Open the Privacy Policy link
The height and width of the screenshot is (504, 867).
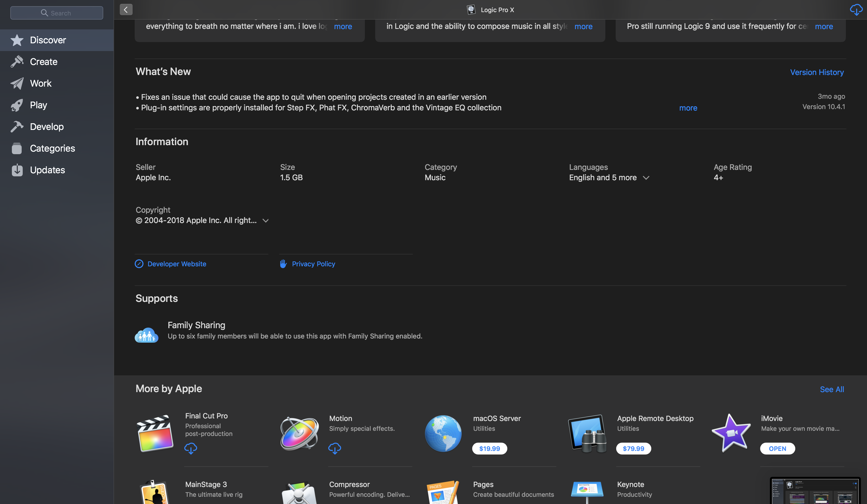click(307, 264)
